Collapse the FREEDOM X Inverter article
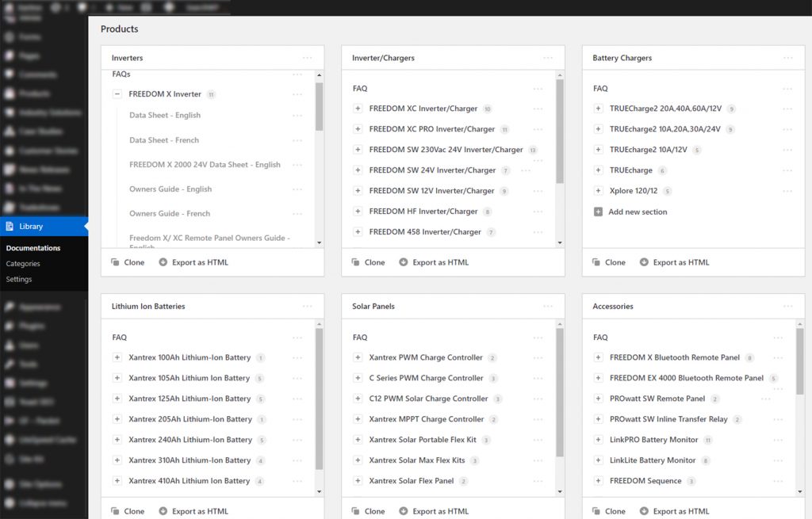The height and width of the screenshot is (519, 812). click(x=117, y=94)
